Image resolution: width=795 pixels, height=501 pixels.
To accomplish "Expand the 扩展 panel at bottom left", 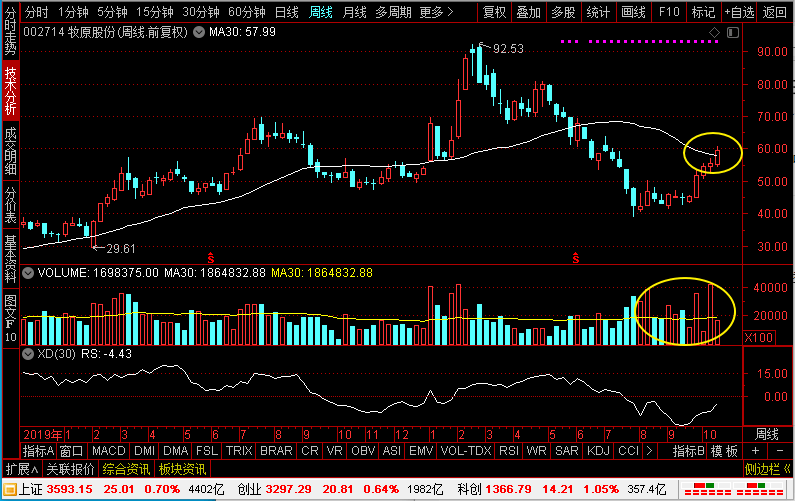I will click(22, 469).
